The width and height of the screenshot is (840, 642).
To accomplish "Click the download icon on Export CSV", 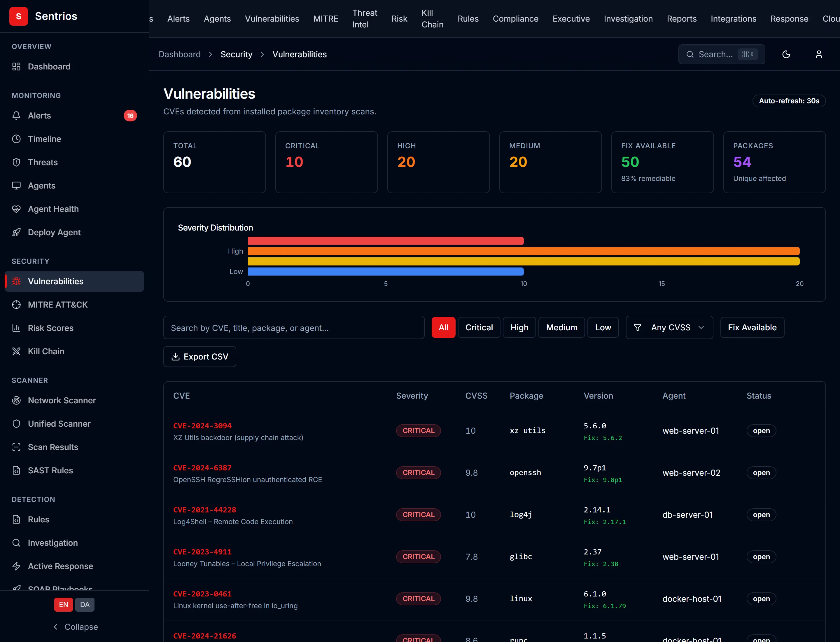I will click(175, 357).
